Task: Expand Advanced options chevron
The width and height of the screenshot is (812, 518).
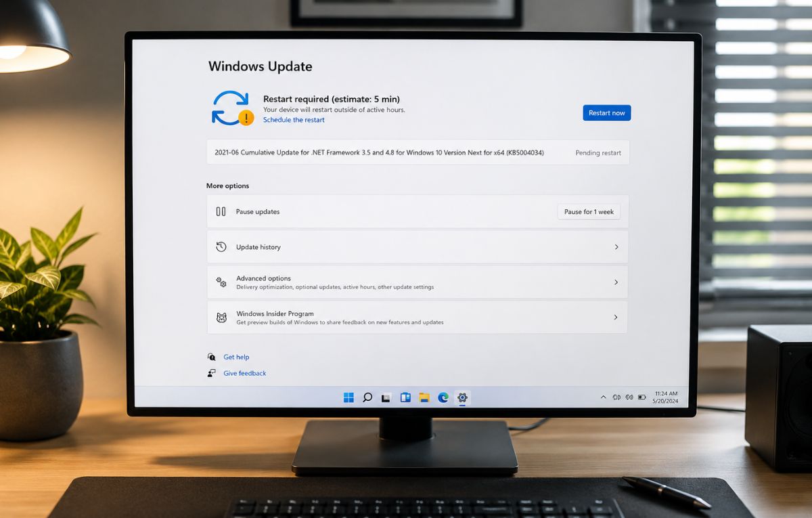Action: click(616, 282)
